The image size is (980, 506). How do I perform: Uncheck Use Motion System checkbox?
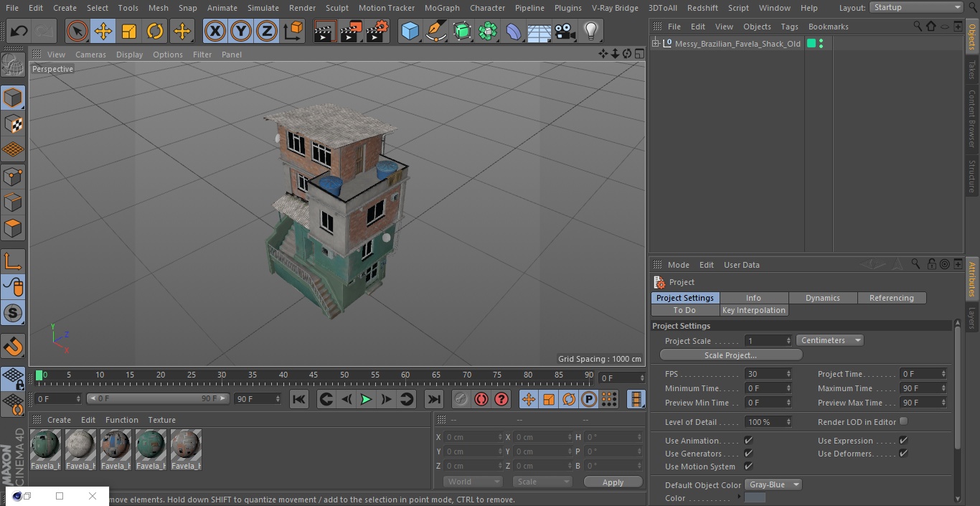click(x=748, y=466)
